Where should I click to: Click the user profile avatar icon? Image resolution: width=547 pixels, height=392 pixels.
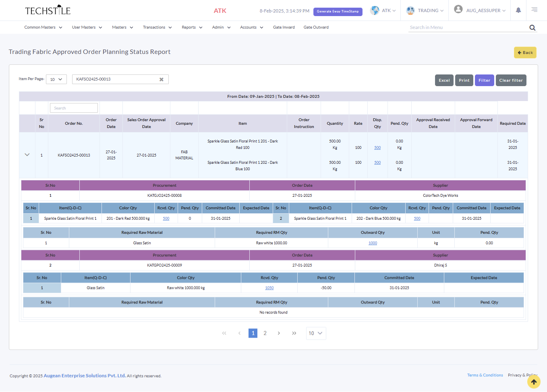tap(458, 10)
